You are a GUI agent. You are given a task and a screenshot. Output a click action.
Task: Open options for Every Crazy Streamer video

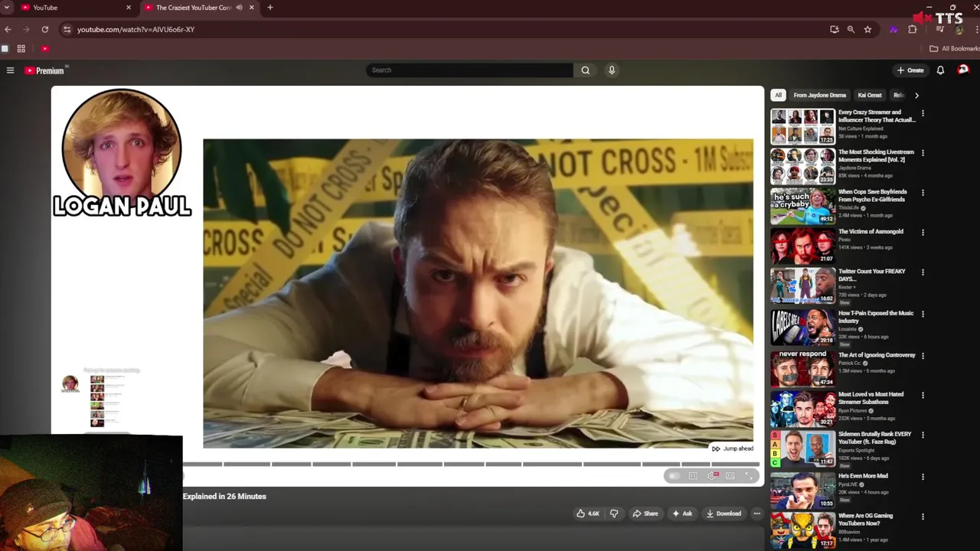click(923, 113)
